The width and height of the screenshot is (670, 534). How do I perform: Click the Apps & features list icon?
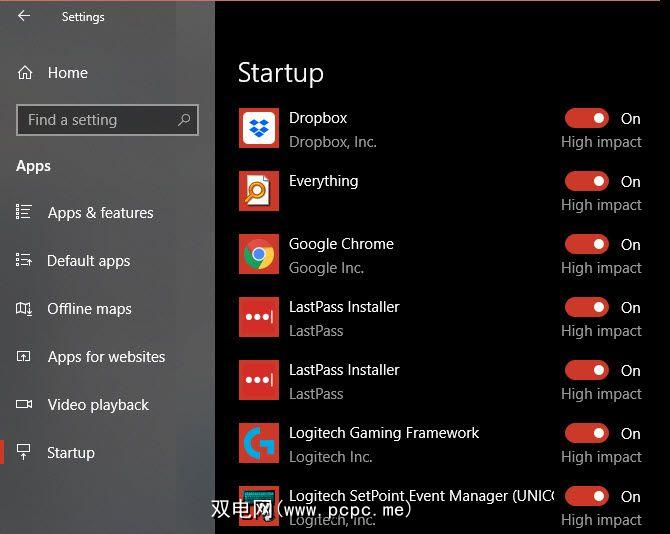pos(24,212)
